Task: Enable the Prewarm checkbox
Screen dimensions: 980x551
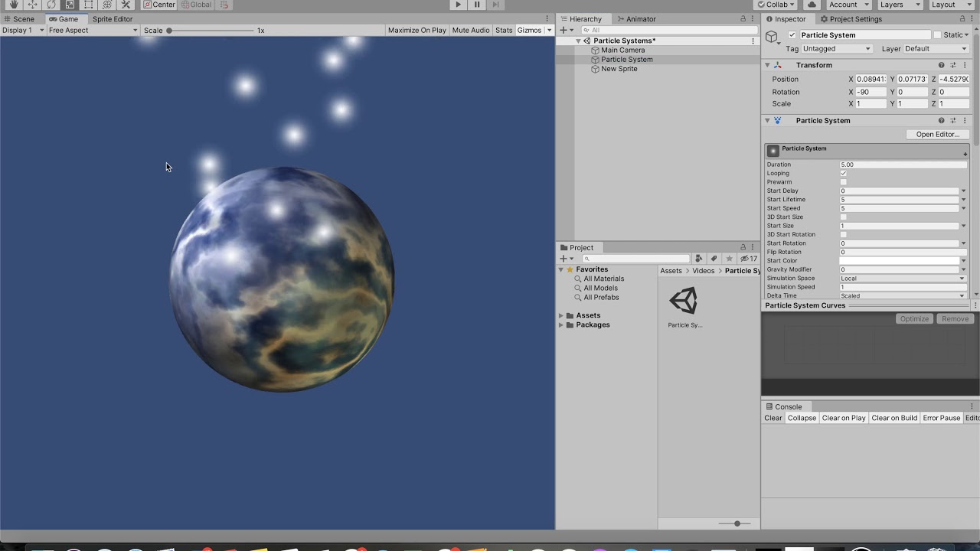Action: pos(844,182)
